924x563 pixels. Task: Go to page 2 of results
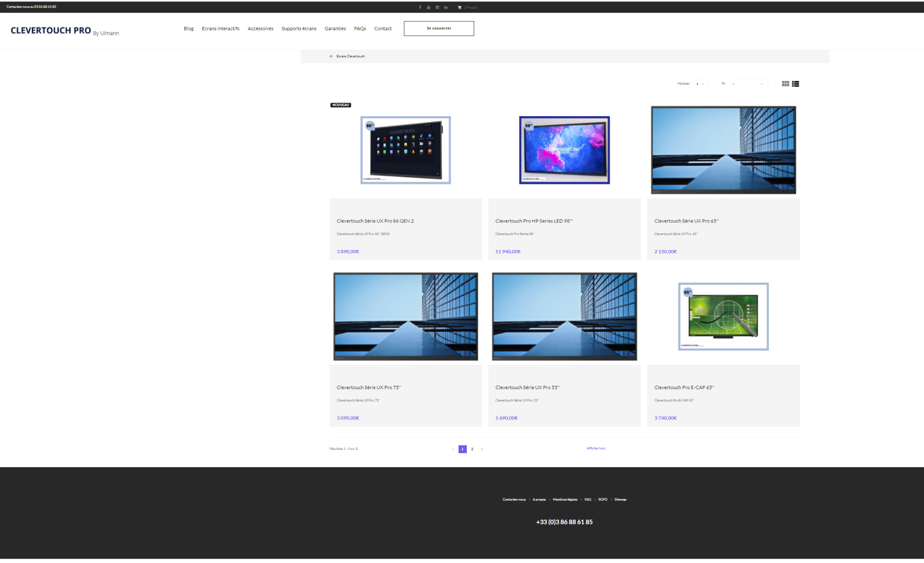point(472,449)
